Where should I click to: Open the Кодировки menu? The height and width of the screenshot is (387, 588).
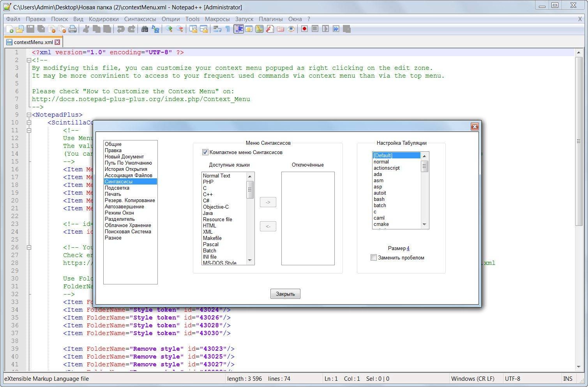104,19
